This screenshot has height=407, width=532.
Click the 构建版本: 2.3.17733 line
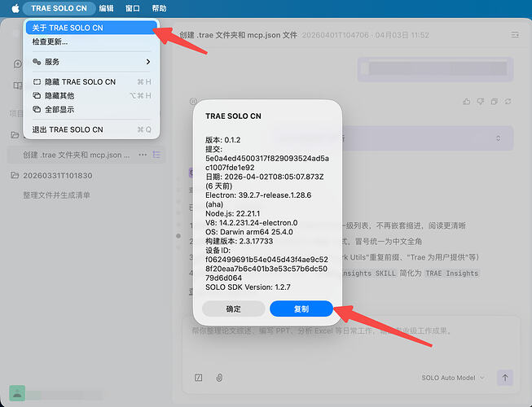[x=239, y=241]
